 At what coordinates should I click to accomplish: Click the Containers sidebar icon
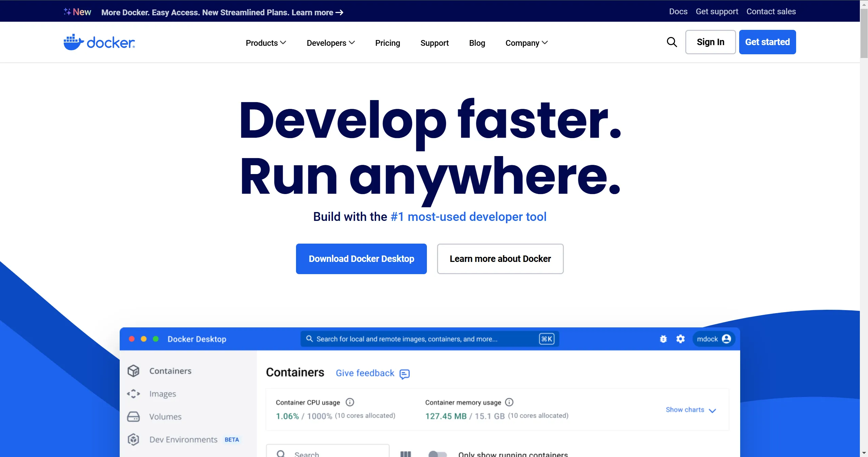[x=133, y=371]
